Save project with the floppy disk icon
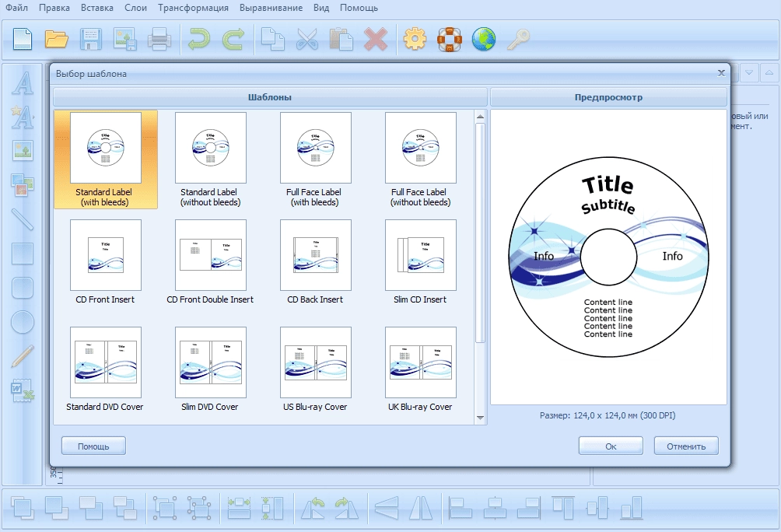The height and width of the screenshot is (532, 781). [91, 39]
